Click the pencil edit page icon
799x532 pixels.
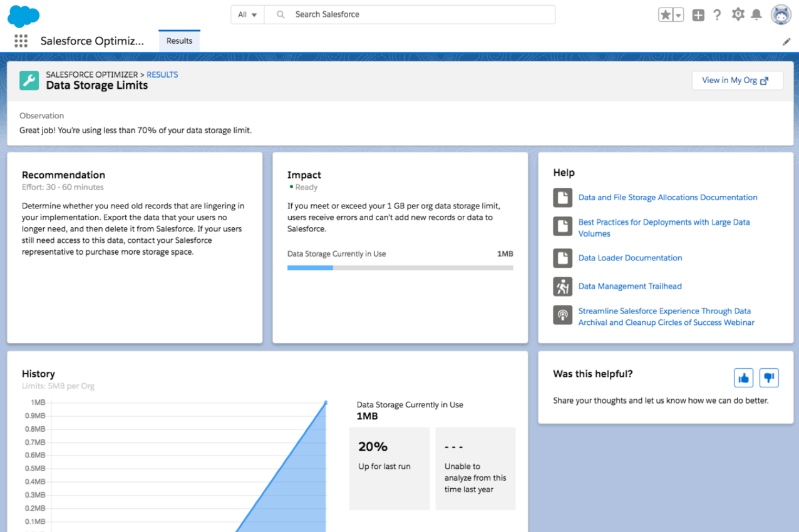pos(786,41)
